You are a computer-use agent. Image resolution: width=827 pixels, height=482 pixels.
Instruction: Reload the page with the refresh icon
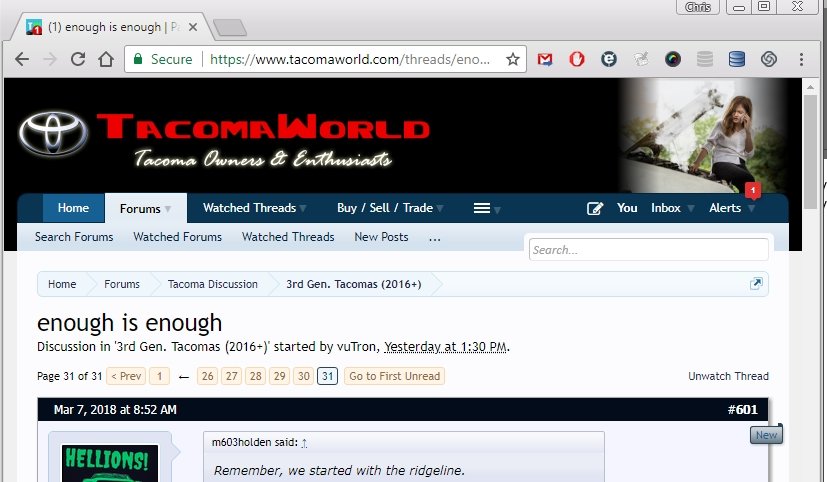click(x=78, y=59)
